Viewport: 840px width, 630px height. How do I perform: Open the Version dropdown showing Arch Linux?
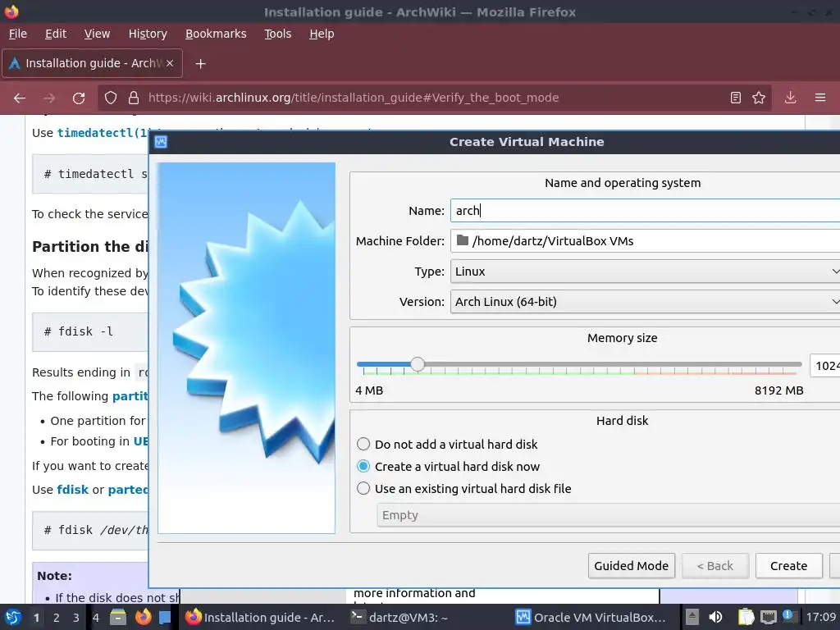pyautogui.click(x=645, y=302)
